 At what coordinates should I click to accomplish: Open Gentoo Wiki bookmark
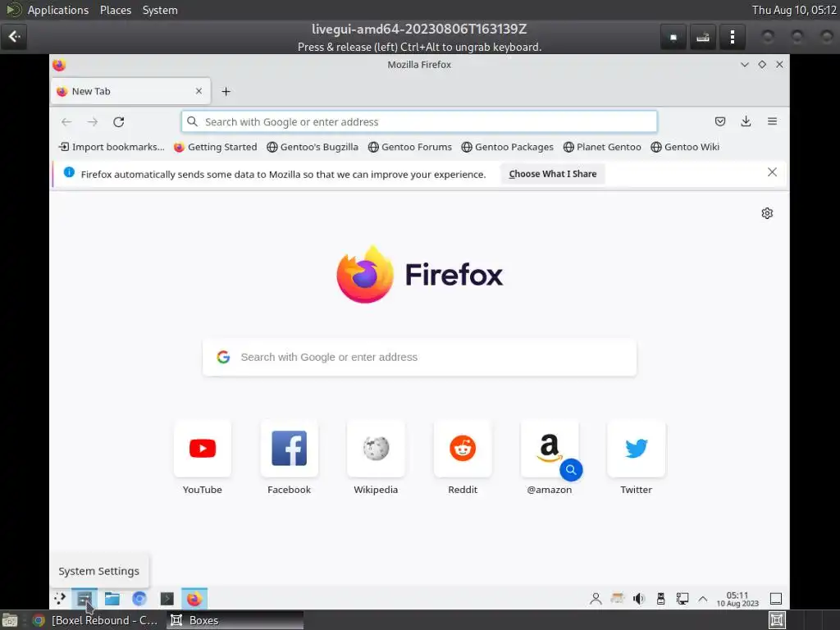click(x=685, y=147)
